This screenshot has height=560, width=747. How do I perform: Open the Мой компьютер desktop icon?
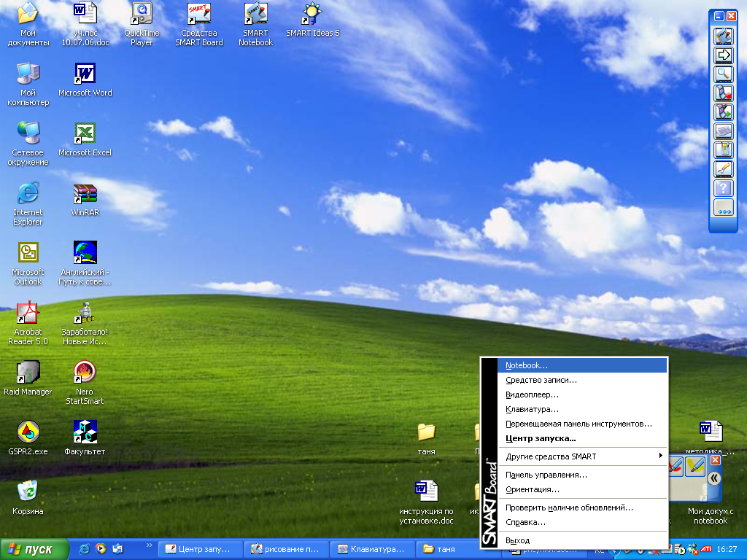28,85
